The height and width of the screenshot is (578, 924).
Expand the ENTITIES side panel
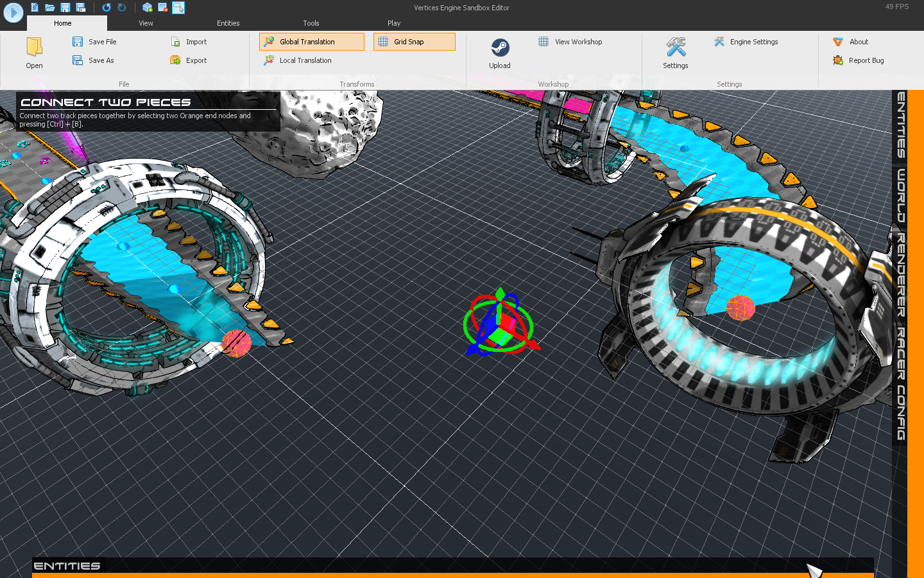[901, 125]
